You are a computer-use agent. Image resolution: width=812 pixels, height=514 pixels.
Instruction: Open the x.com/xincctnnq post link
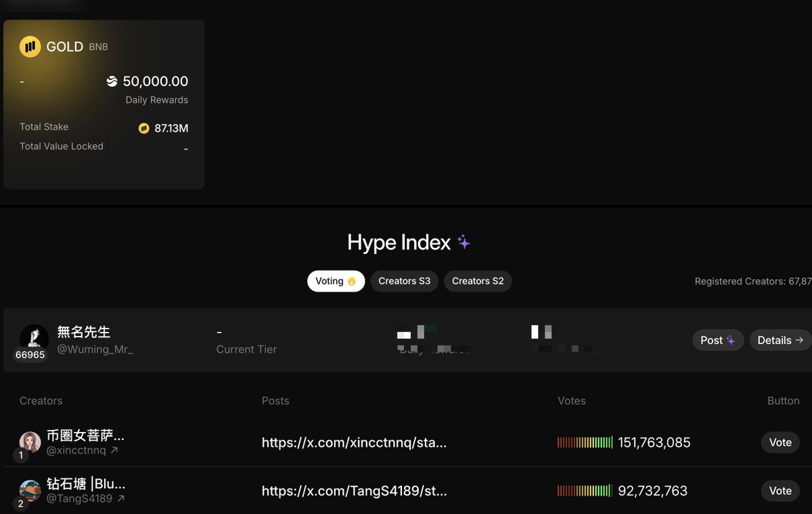pyautogui.click(x=354, y=443)
